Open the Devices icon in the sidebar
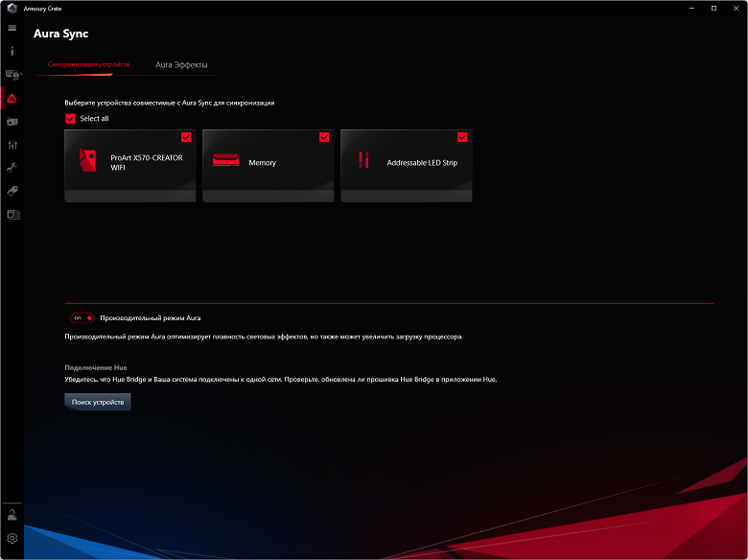Screen dimensions: 748x560 [12, 75]
